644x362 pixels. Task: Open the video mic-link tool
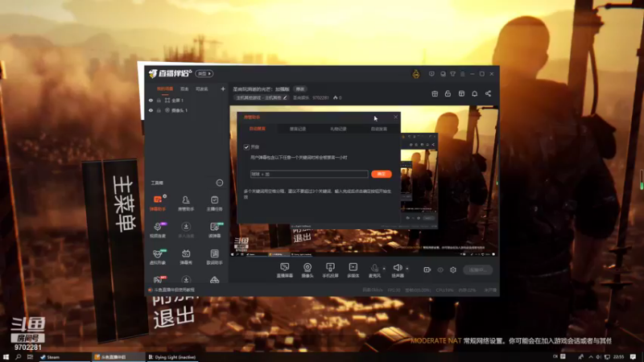pos(158,229)
